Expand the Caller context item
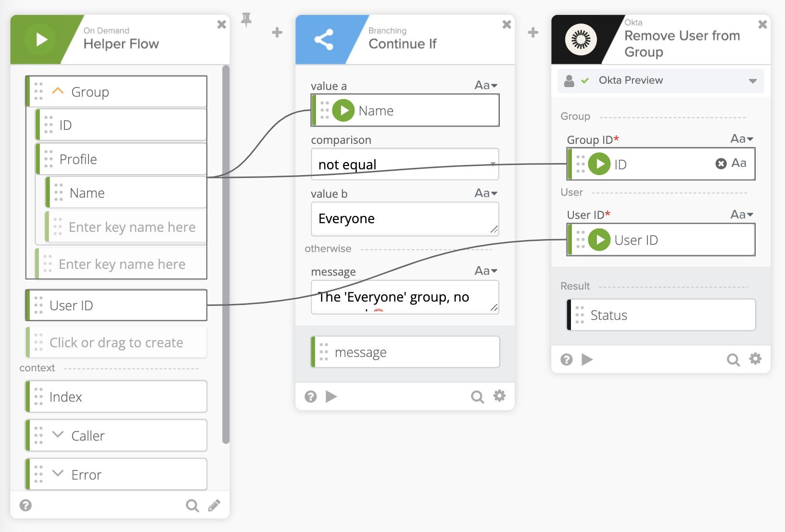Screen dimensions: 785x532 [58, 434]
